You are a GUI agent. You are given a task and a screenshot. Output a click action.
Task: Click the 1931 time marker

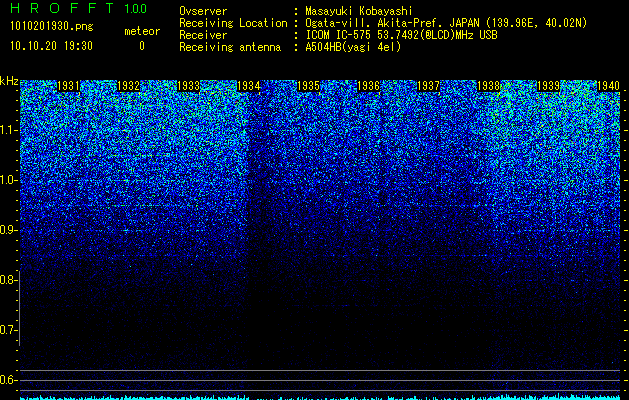click(x=68, y=86)
